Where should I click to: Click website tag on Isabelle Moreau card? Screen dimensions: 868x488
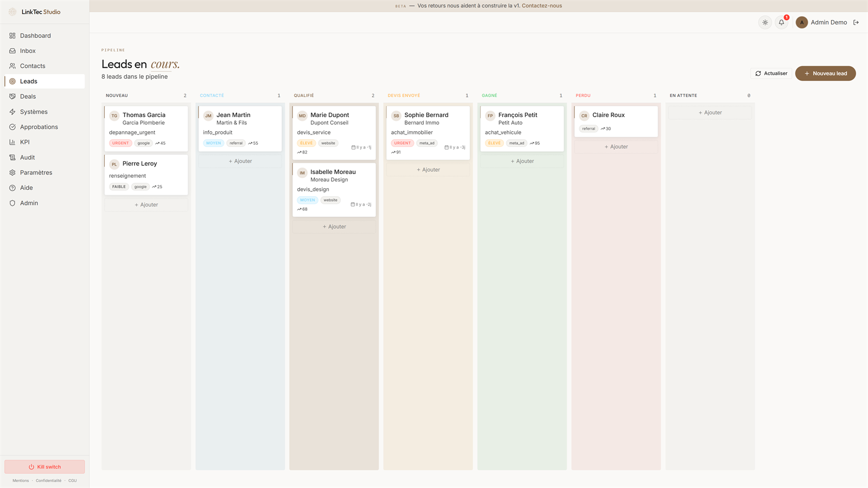(x=330, y=200)
